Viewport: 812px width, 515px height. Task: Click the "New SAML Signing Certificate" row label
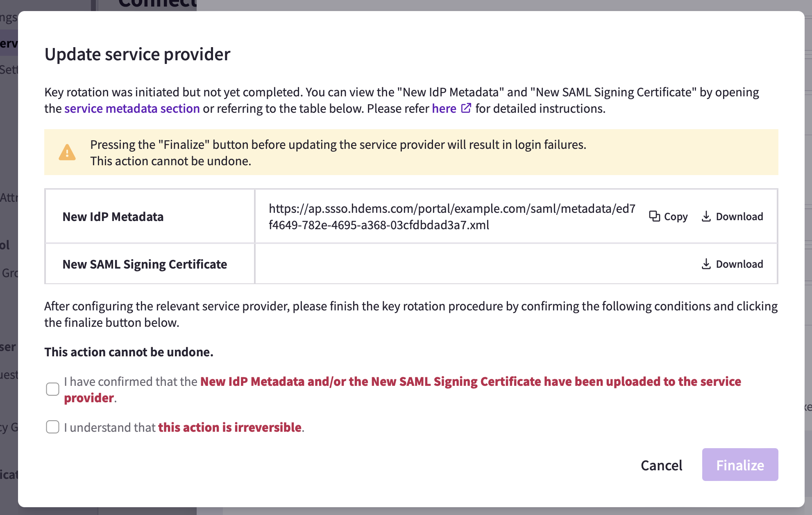[145, 264]
